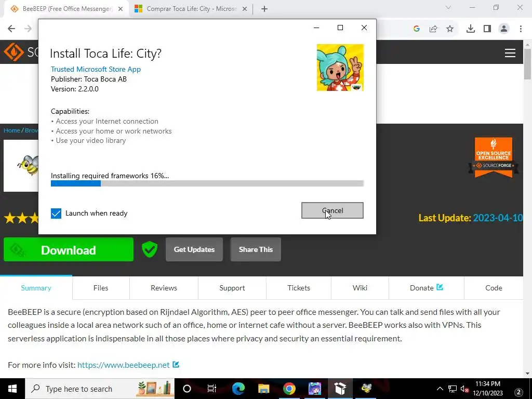Click the Publisher: Toca Boca AB text
Image resolution: width=532 pixels, height=399 pixels.
tap(89, 79)
